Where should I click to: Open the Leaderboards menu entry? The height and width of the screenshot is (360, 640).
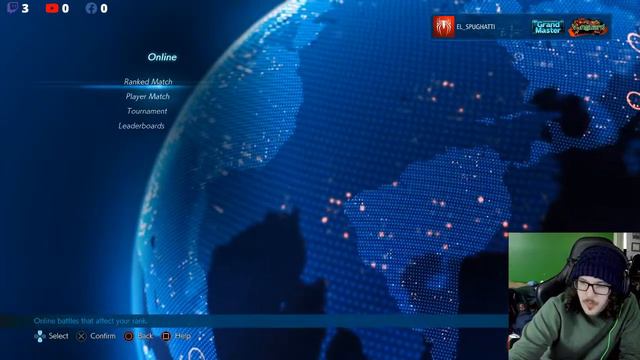tap(141, 126)
